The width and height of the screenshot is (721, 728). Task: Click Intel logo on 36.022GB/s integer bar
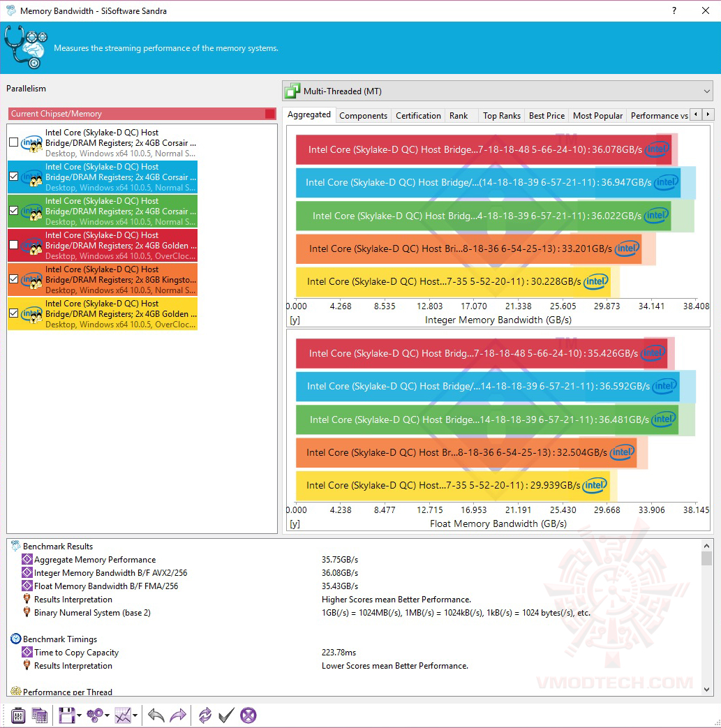[657, 216]
